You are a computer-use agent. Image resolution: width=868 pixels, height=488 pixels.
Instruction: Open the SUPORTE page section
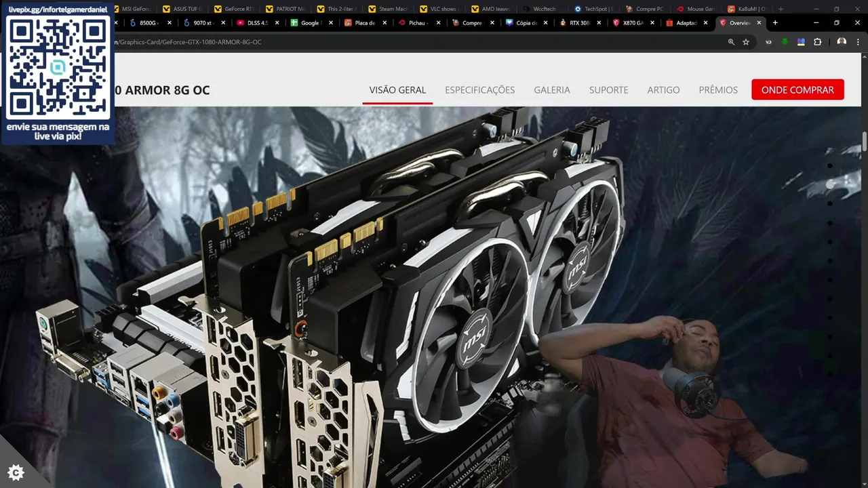click(609, 90)
